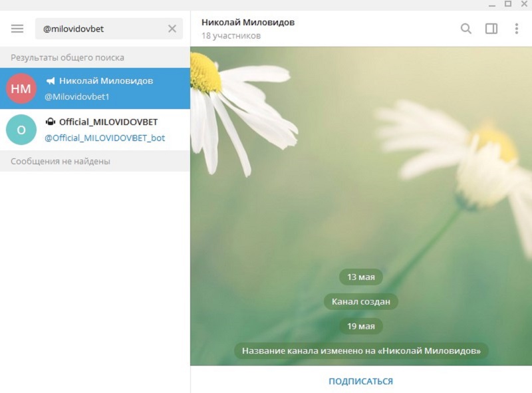Open the three-dots channel options menu
532x393 pixels.
pyautogui.click(x=517, y=29)
